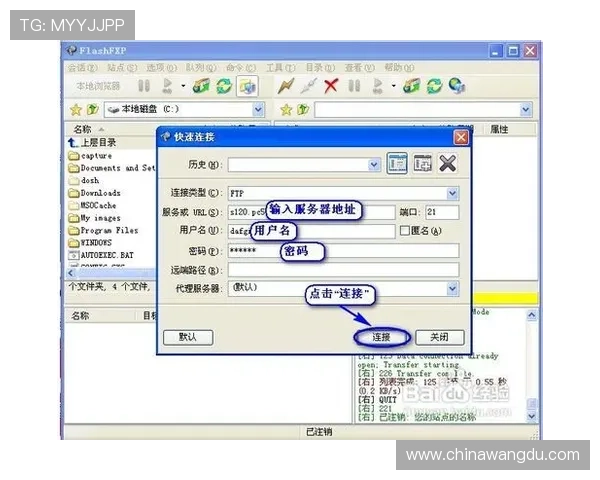Click the first history list icon in dialog
The height and width of the screenshot is (480, 600).
(397, 164)
